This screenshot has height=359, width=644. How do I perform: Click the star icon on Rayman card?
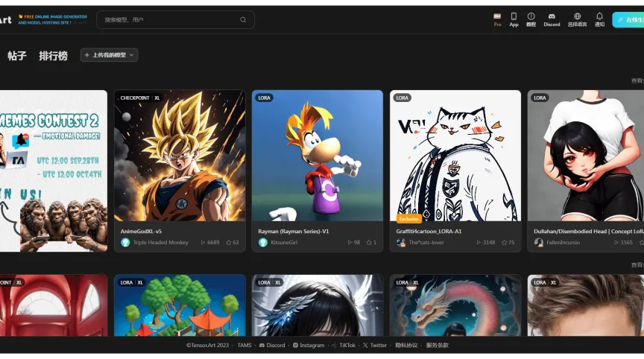tap(369, 243)
